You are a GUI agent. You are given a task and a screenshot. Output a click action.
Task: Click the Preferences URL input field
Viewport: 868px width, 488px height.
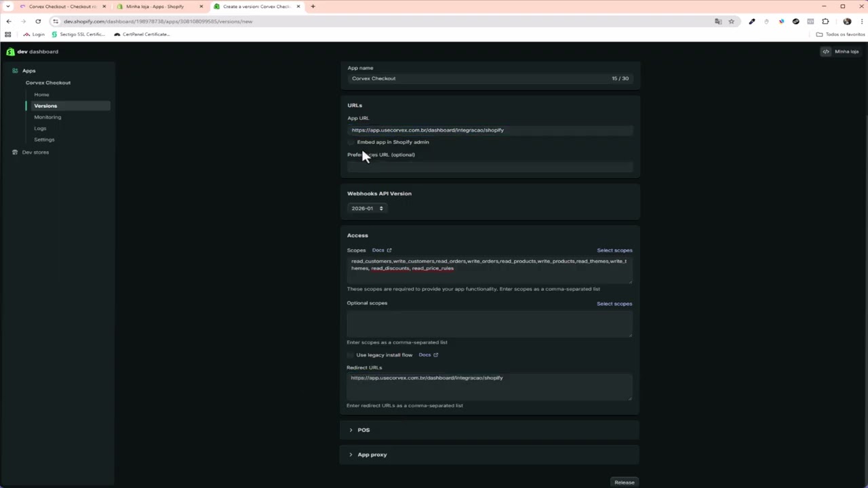click(490, 167)
